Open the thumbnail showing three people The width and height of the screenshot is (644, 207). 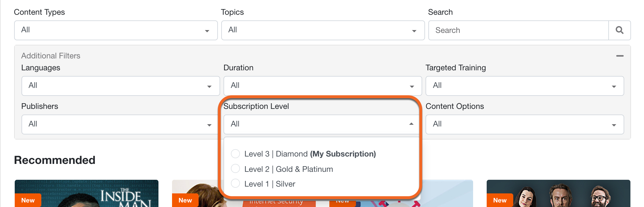[559, 193]
